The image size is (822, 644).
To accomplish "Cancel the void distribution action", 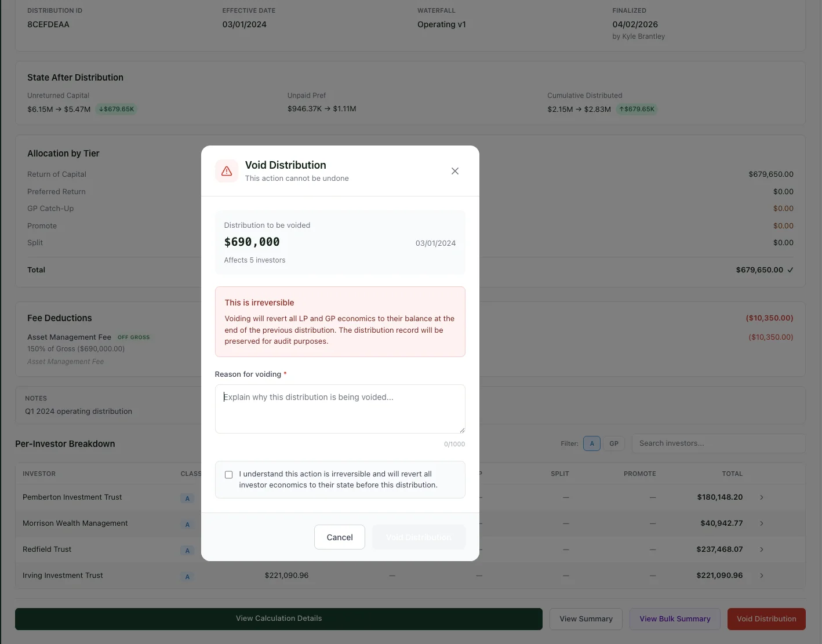I will coord(339,537).
